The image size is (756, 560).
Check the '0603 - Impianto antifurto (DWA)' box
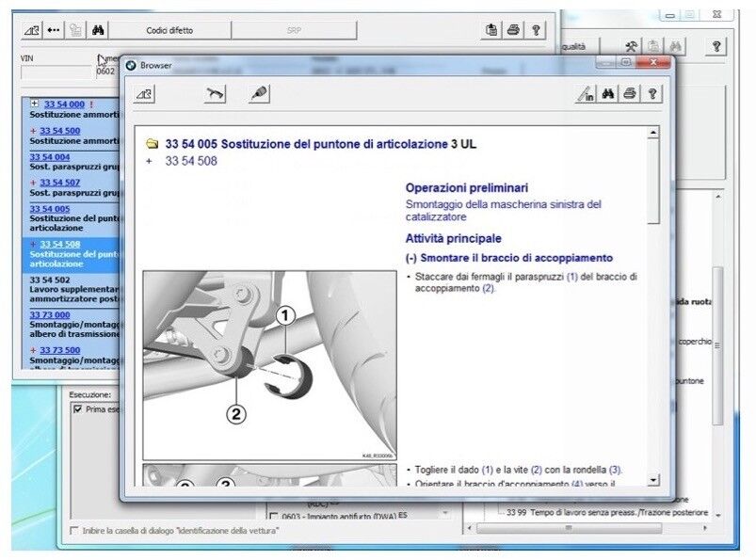coord(273,516)
